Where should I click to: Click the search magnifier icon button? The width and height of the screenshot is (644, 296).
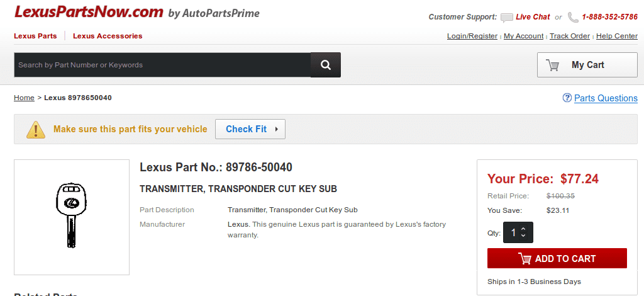[325, 65]
